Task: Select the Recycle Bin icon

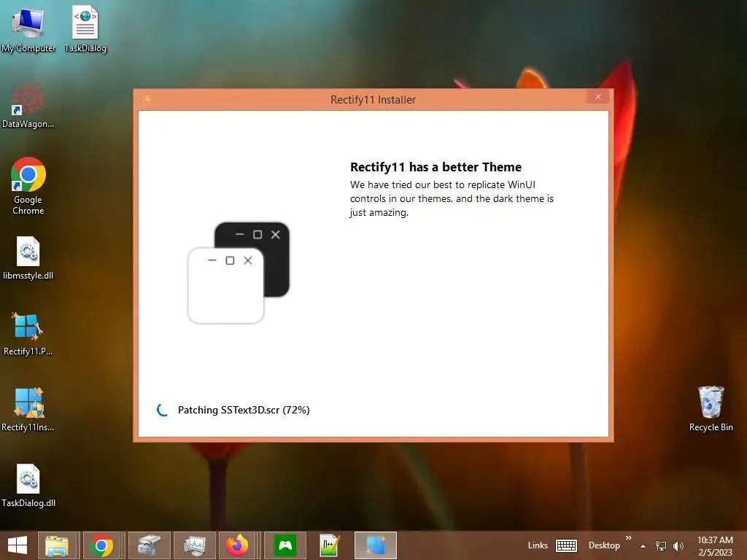Action: pyautogui.click(x=711, y=408)
